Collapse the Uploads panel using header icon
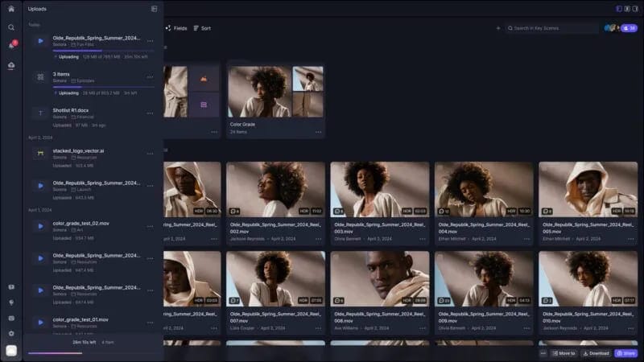This screenshot has width=644, height=362. pyautogui.click(x=154, y=9)
